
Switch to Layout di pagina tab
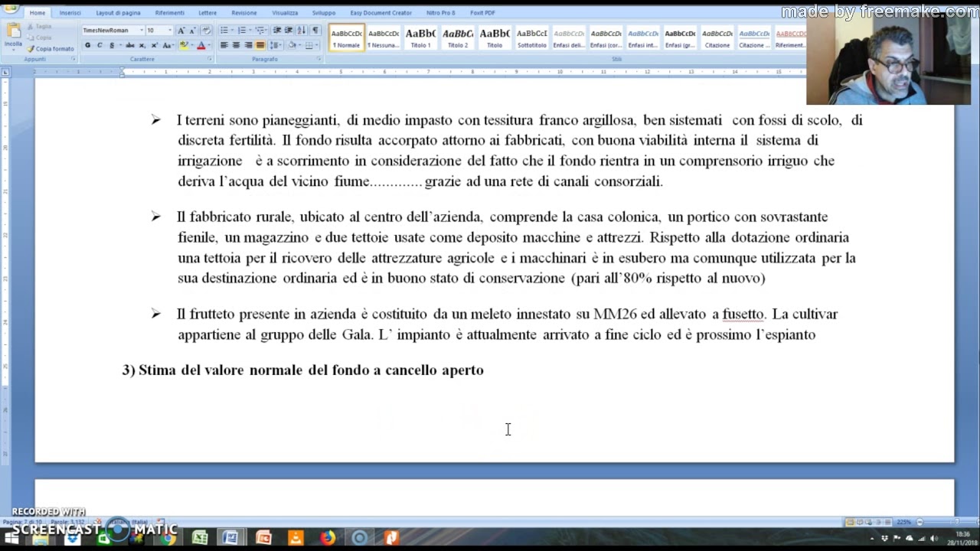pyautogui.click(x=118, y=13)
